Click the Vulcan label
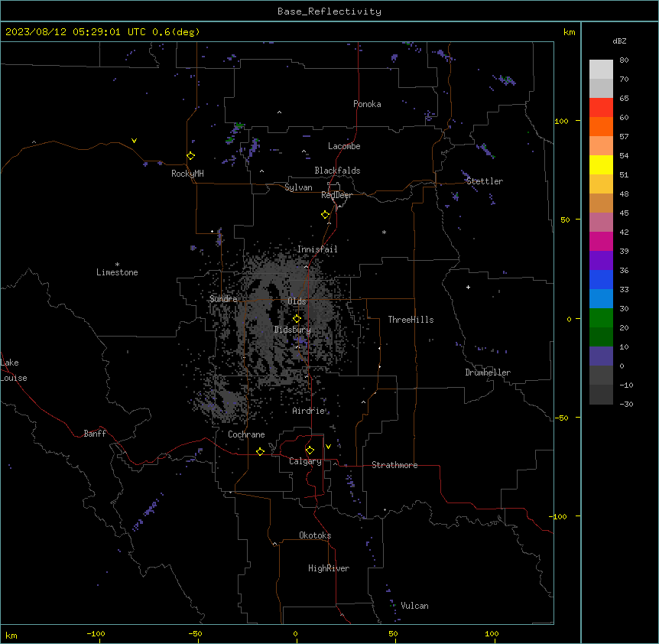Screen dimensions: 659x644 [414, 606]
